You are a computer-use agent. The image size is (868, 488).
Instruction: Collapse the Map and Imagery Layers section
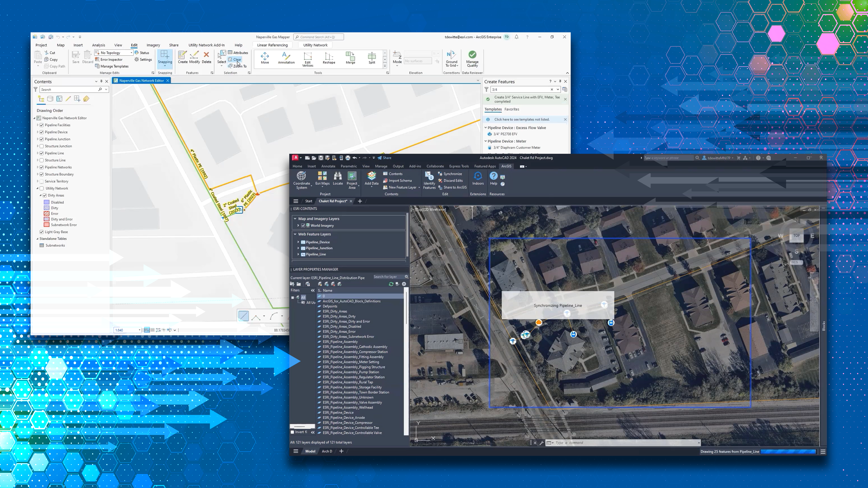click(295, 219)
